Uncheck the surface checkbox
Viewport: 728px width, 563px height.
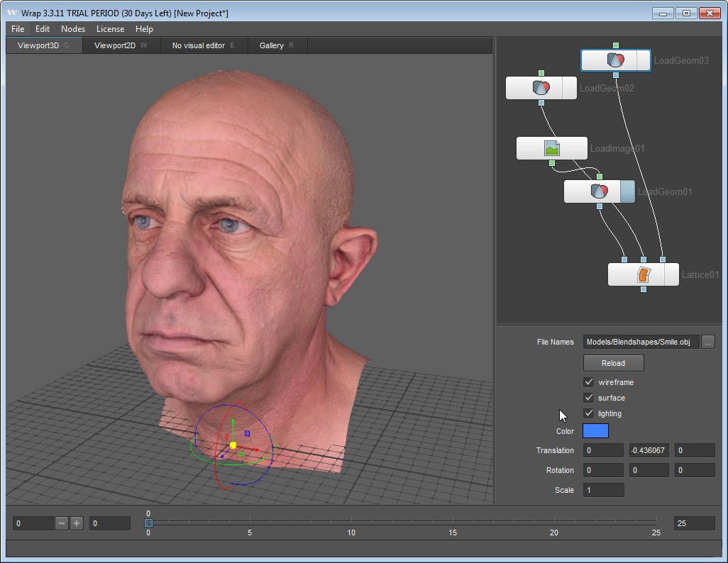click(x=588, y=398)
